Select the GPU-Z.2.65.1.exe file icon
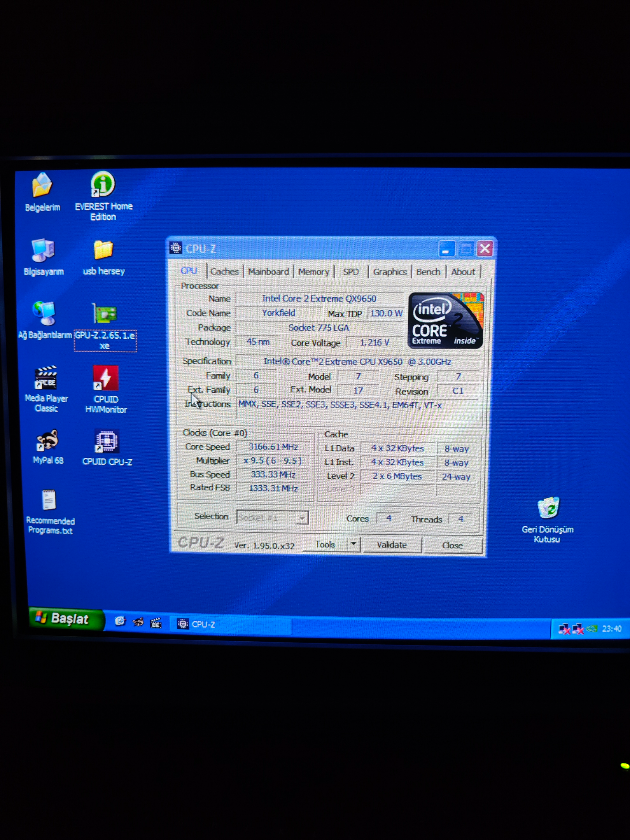This screenshot has height=840, width=630. [105, 313]
